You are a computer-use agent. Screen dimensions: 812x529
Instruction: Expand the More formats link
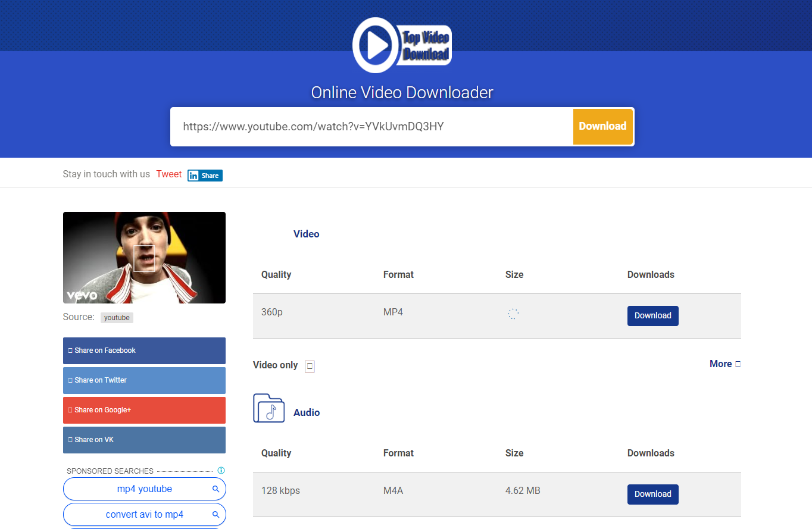click(725, 364)
